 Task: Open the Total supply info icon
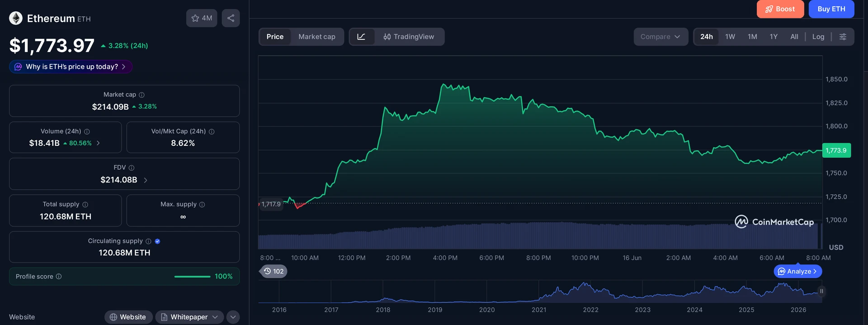(85, 205)
